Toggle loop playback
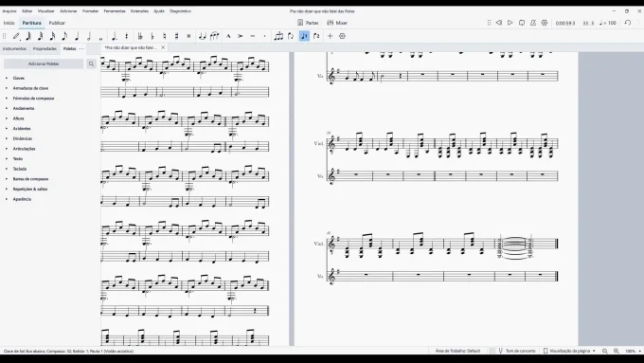Screen dimensions: 644x363 (x=522, y=23)
